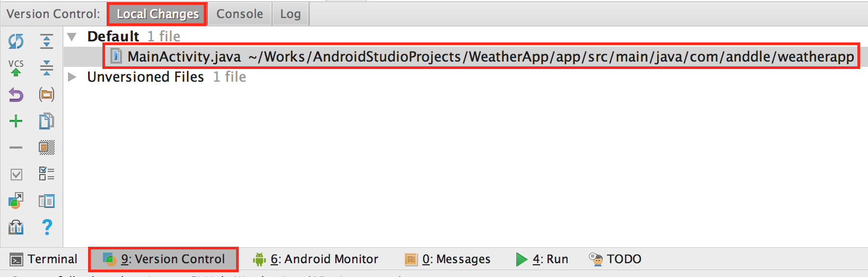Click the '1 file' count beside Unversioned Files
Screen dimensions: 868x277
pyautogui.click(x=230, y=77)
